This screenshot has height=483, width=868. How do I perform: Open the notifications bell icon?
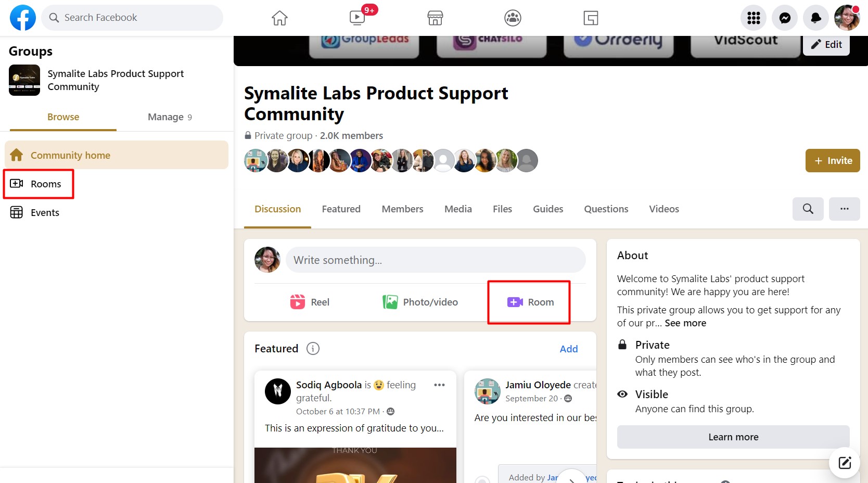[816, 18]
